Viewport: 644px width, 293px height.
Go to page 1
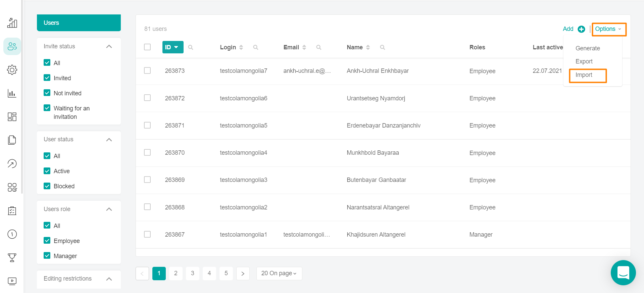[x=159, y=274]
